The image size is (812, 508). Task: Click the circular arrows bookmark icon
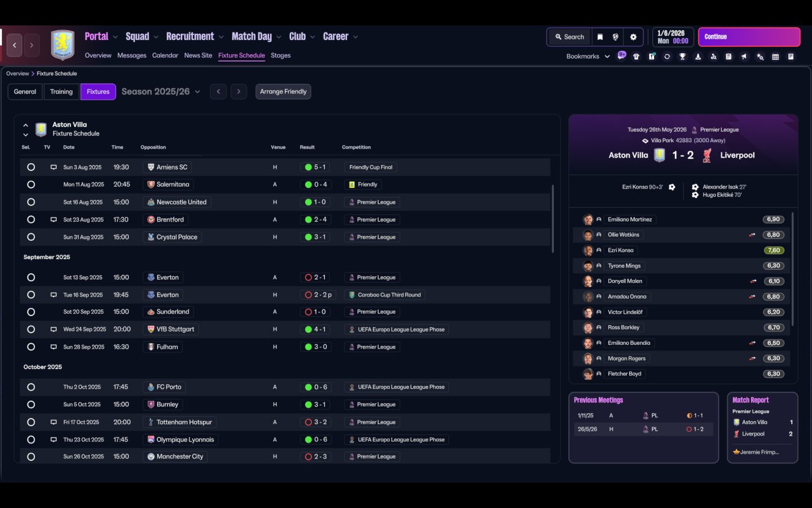pos(667,57)
